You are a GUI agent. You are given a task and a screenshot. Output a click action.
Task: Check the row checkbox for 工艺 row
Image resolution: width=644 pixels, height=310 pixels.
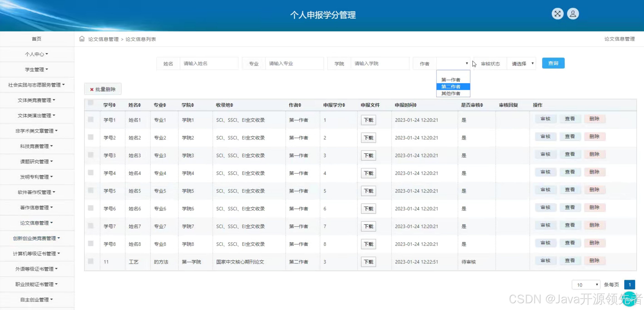click(x=91, y=261)
